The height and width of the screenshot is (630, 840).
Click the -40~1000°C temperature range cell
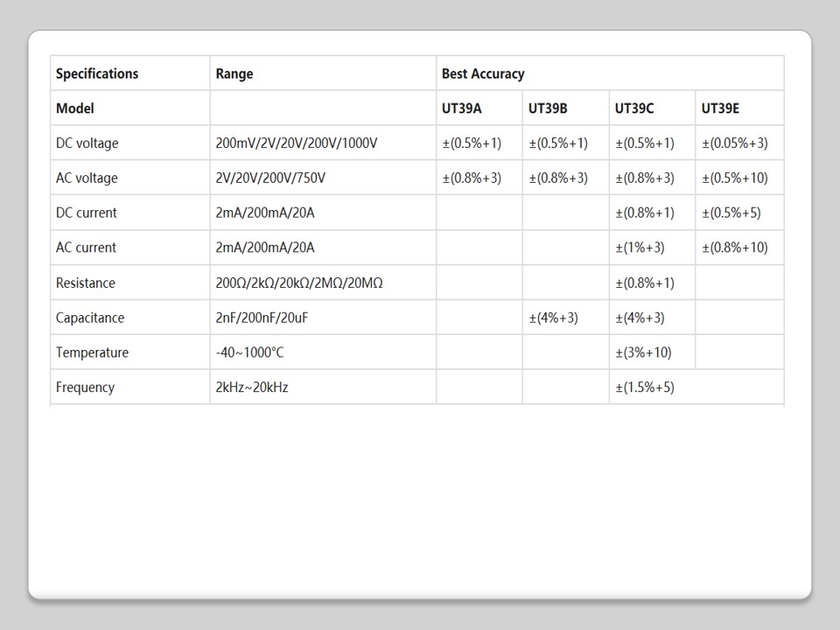pyautogui.click(x=249, y=353)
